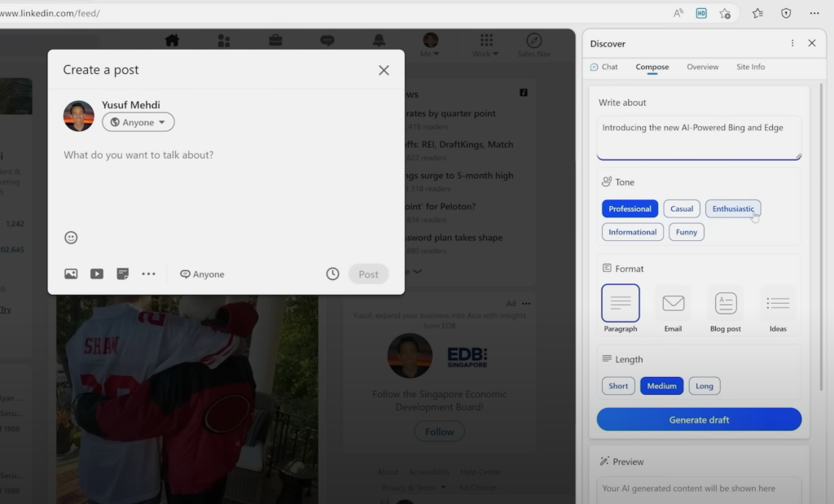
Task: Schedule the post with clock icon
Action: click(332, 274)
